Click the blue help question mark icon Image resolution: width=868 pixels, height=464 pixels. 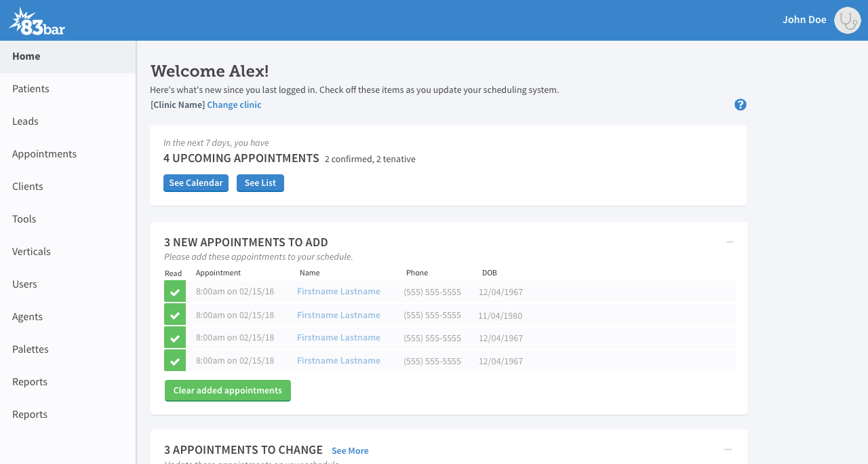741,104
